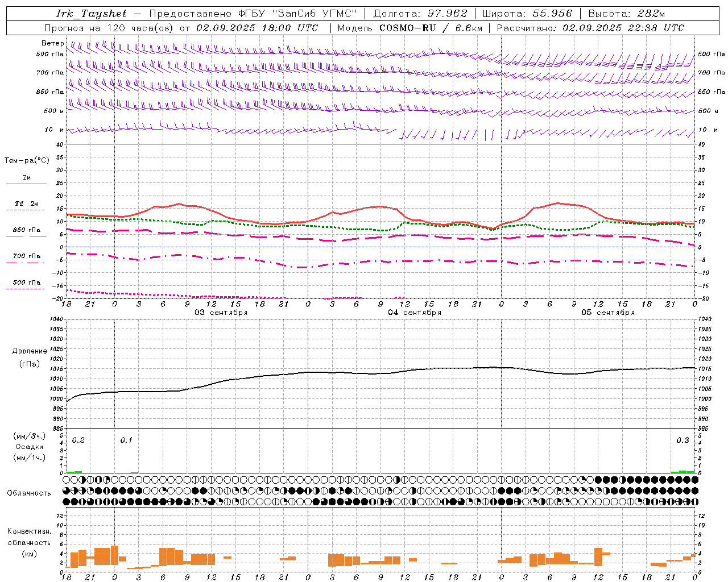Click the Тем-ра(°C) axis title
728x582 pixels.
tap(27, 160)
